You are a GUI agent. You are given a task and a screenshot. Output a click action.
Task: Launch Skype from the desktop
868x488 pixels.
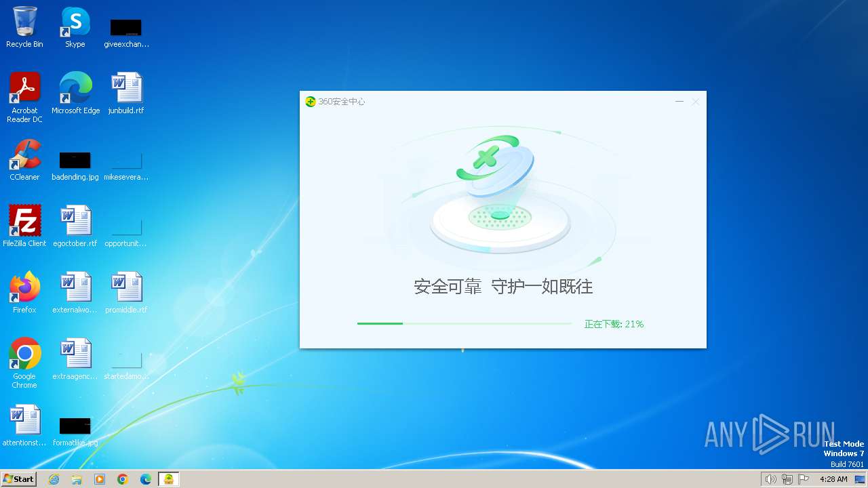75,27
